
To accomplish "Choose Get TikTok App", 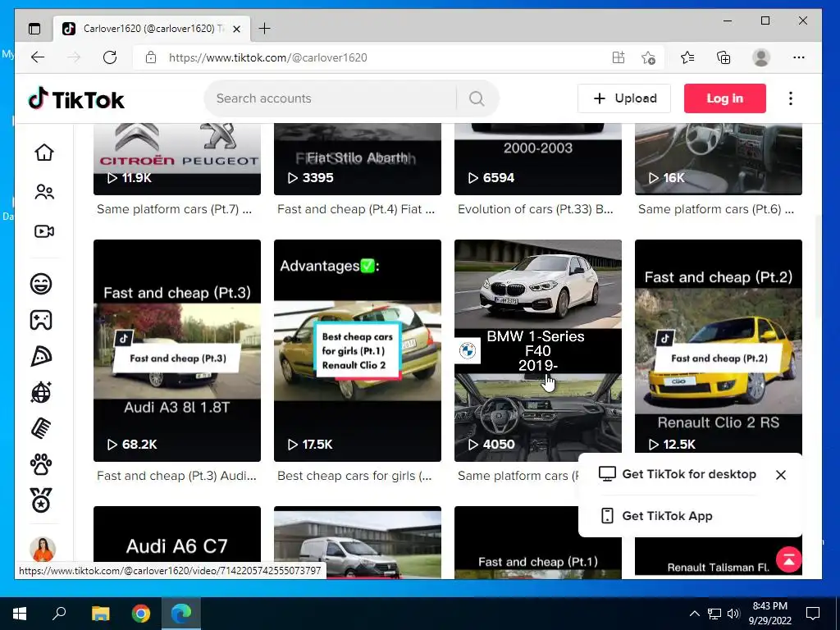I will (x=657, y=516).
